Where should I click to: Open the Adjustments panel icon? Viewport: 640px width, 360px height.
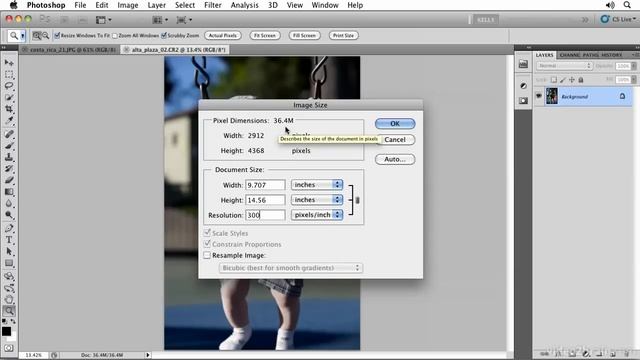coord(523,86)
